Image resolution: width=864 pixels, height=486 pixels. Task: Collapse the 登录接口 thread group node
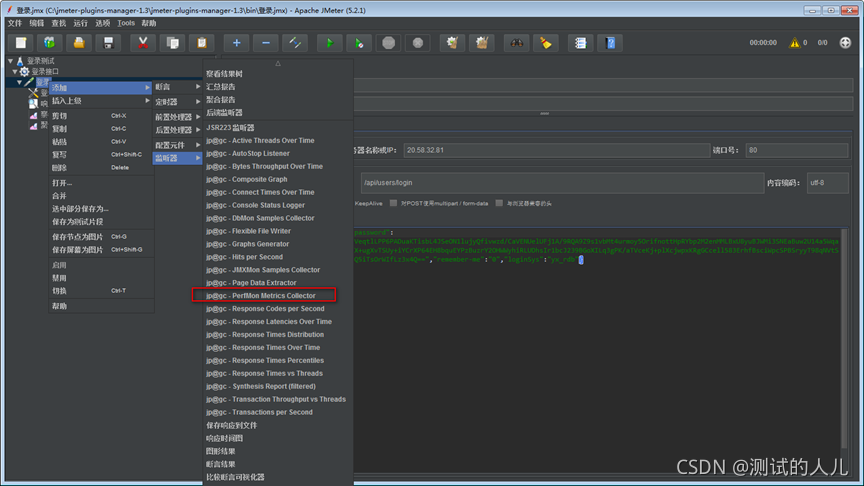coord(15,72)
